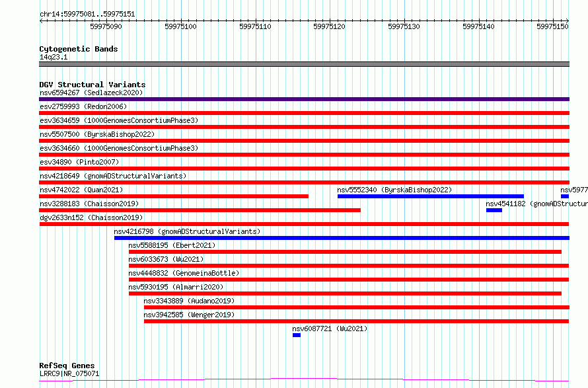Click the red esv2759993 feature bar

304,113
